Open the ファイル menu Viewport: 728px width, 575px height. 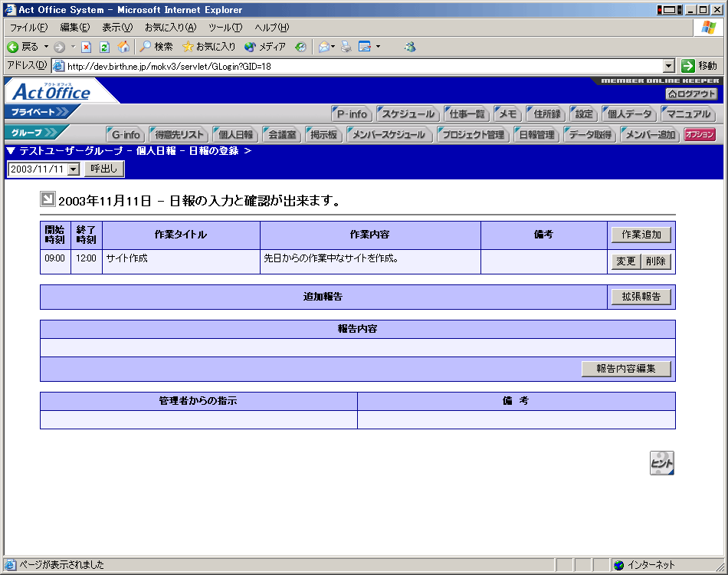coord(28,28)
